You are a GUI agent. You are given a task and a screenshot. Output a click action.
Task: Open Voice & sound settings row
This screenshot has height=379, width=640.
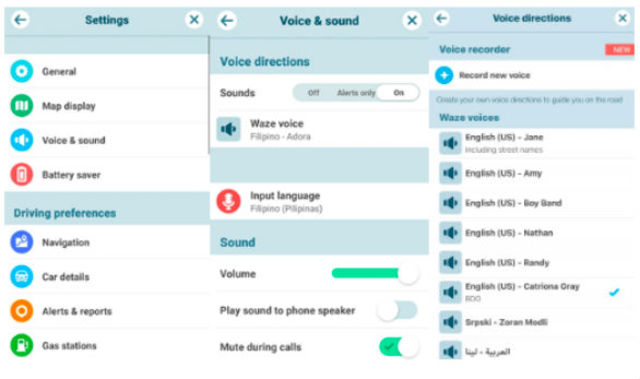107,140
